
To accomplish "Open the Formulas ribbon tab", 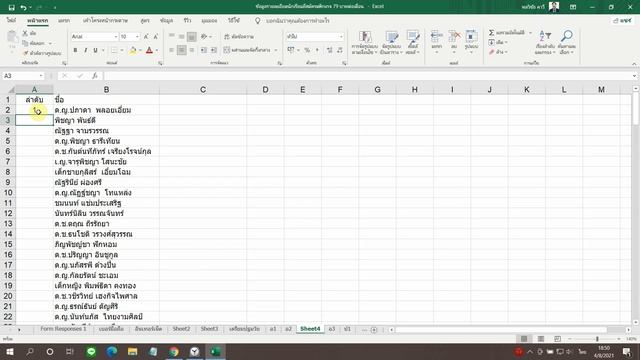I will click(x=145, y=20).
